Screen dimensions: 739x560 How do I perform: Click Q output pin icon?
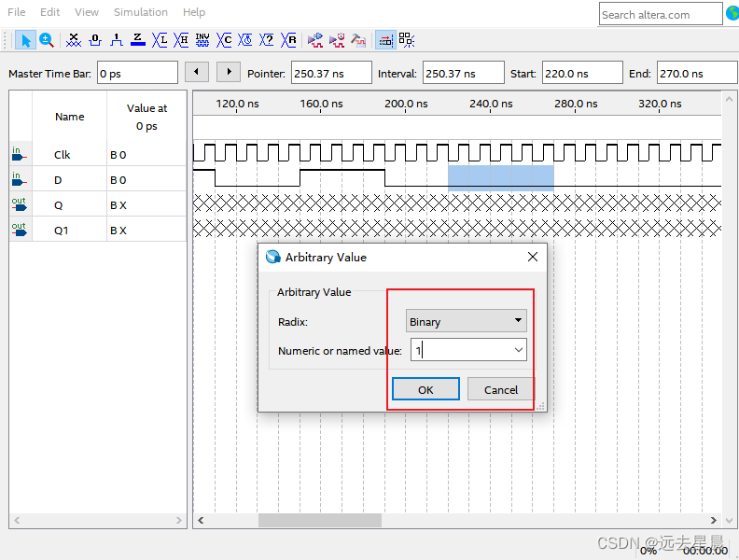[x=19, y=204]
